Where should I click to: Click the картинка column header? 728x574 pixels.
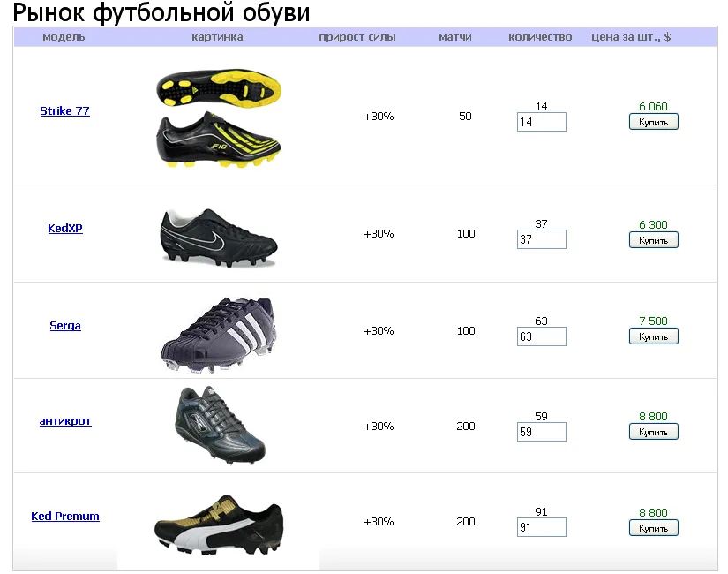click(217, 37)
